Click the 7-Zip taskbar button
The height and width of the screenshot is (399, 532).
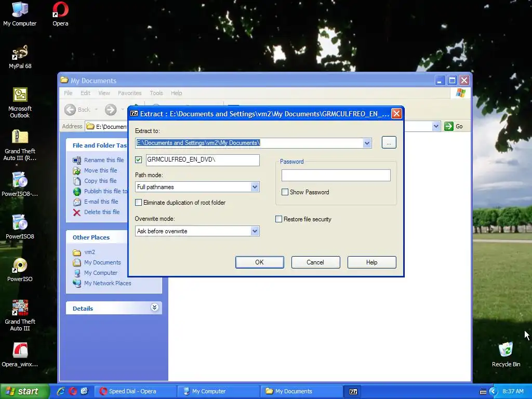pyautogui.click(x=353, y=392)
